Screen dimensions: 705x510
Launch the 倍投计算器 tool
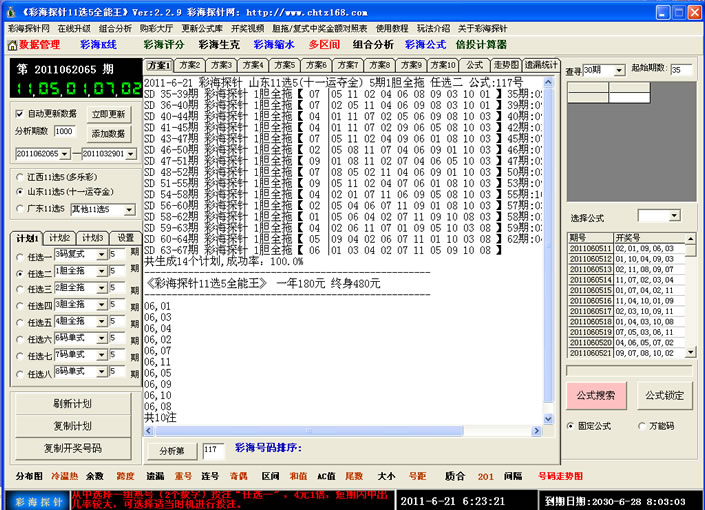[480, 45]
